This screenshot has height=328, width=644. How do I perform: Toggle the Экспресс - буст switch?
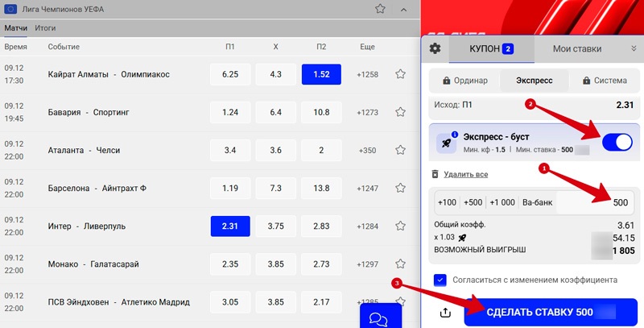[x=617, y=142]
